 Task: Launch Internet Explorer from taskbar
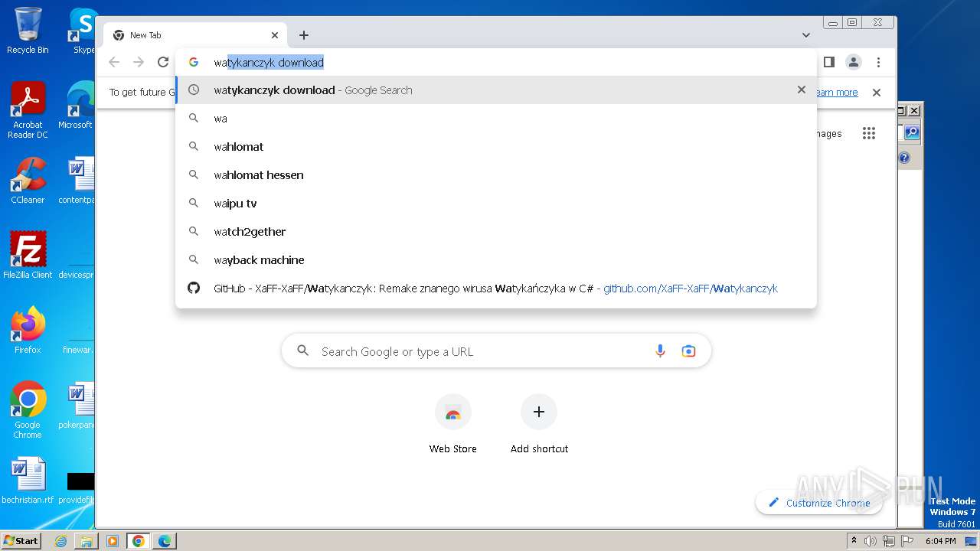[60, 541]
